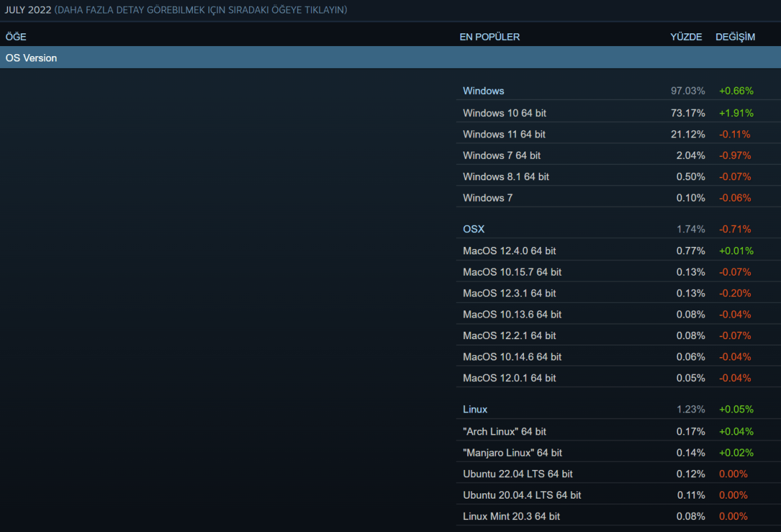
Task: Select the MacOS 10.15.7 64 bit row
Action: click(x=618, y=272)
